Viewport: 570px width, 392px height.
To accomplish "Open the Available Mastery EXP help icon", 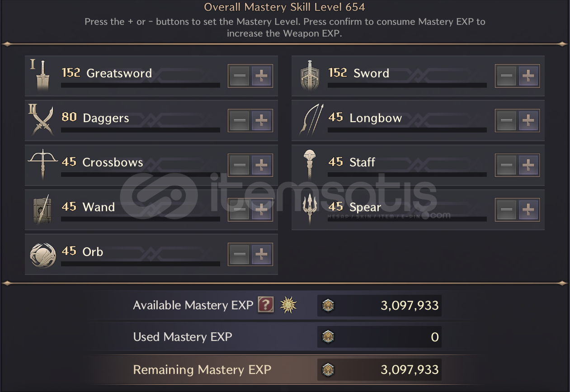I will click(266, 305).
